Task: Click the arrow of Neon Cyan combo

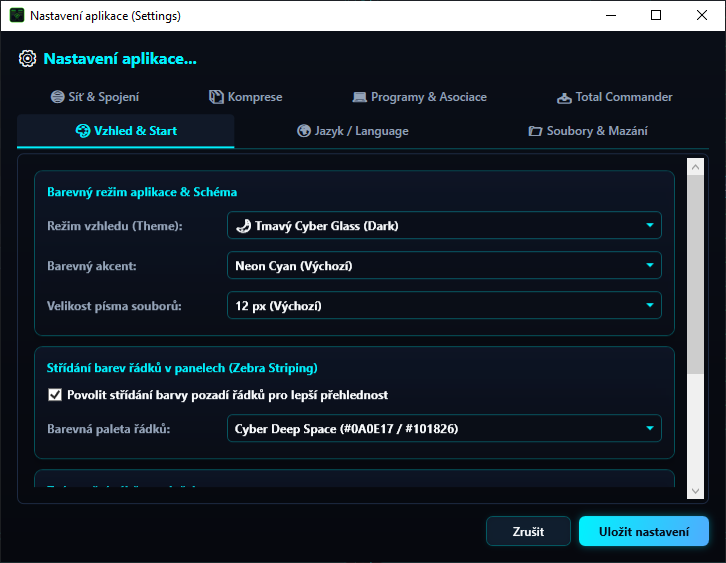Action: (x=650, y=265)
